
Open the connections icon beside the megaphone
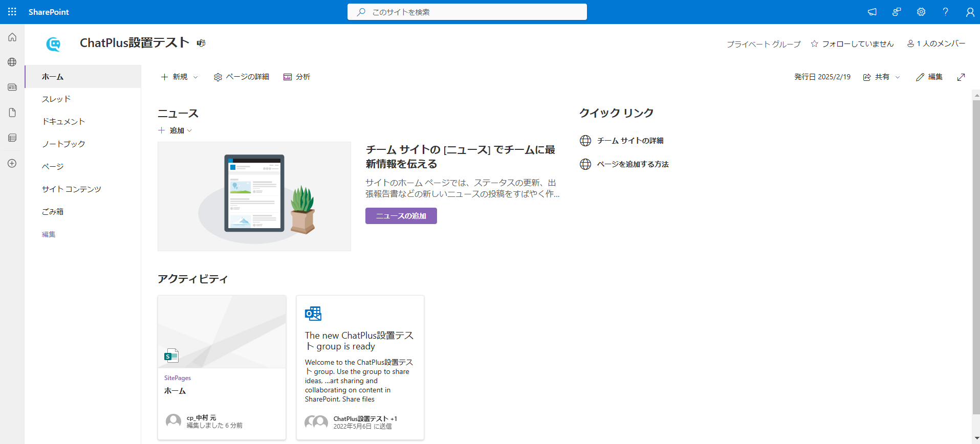coord(897,12)
